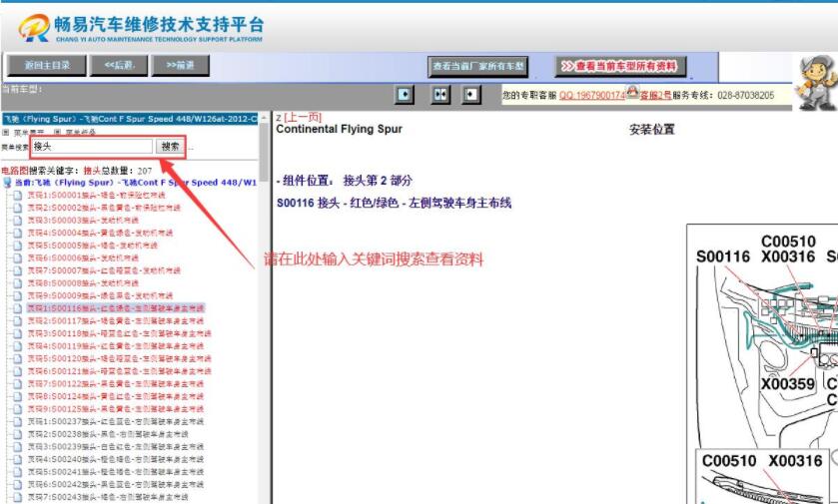
Task: Click the 返回主目录 button
Action: click(47, 66)
